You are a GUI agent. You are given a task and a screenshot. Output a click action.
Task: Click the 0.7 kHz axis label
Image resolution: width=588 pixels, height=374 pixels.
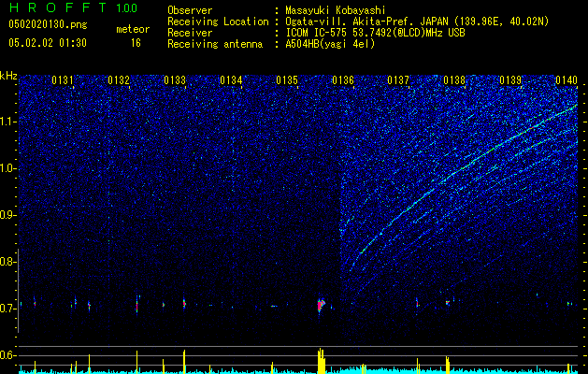click(7, 309)
